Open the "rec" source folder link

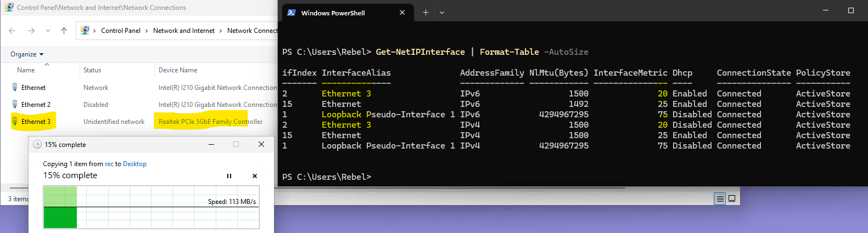point(109,164)
